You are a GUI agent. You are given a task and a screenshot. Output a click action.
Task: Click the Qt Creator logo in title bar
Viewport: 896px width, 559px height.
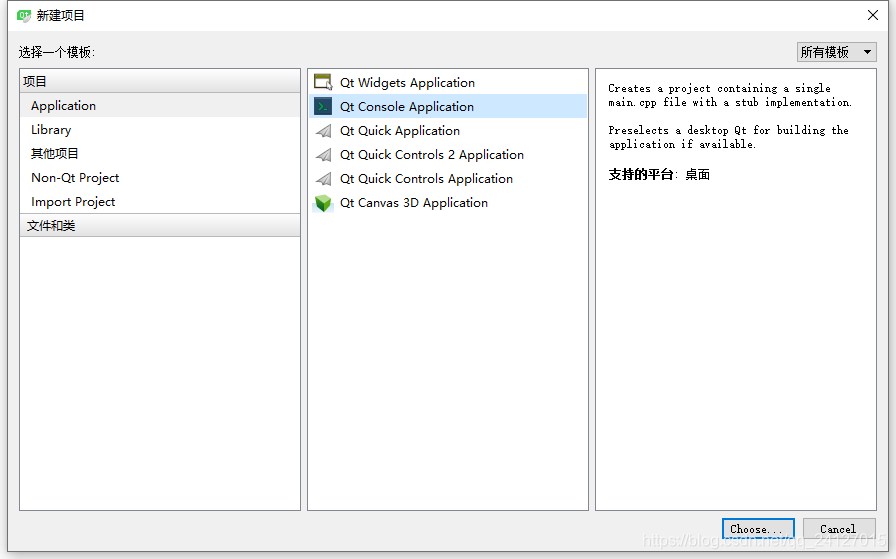click(23, 15)
